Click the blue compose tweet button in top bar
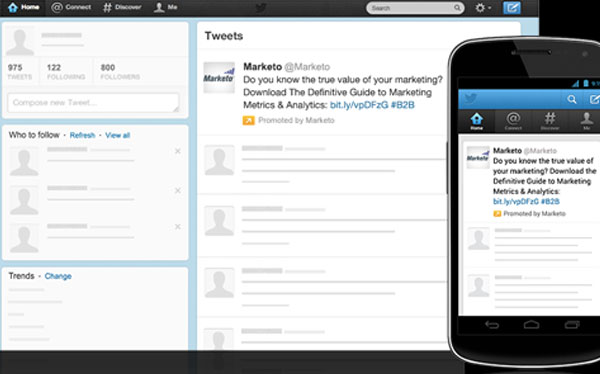The width and height of the screenshot is (600, 374). tap(512, 8)
